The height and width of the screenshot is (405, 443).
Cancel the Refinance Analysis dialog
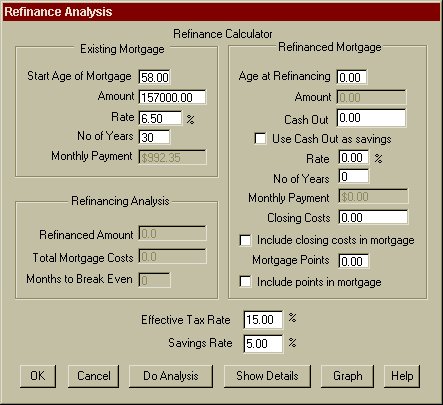tap(93, 376)
